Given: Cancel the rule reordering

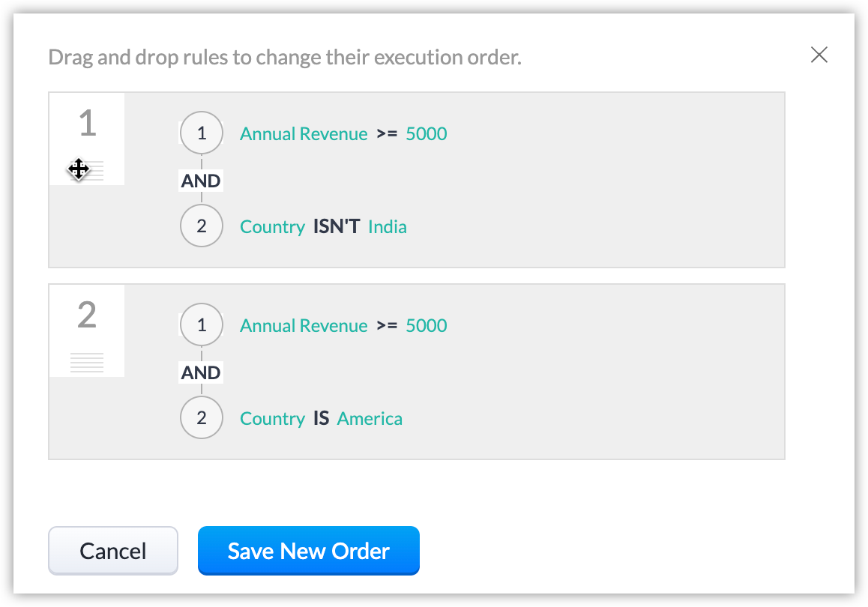Looking at the screenshot, I should coord(113,551).
